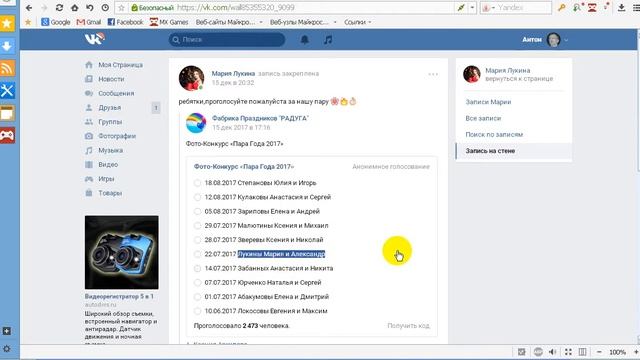The height and width of the screenshot is (360, 640).
Task: Expand the Ссылки bookmarks folder
Action: coord(358,22)
